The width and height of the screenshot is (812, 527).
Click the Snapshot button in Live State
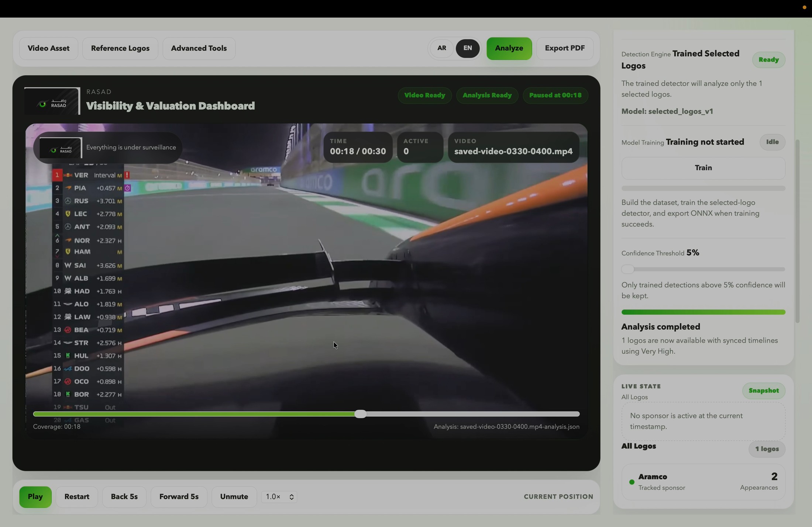[x=764, y=391]
